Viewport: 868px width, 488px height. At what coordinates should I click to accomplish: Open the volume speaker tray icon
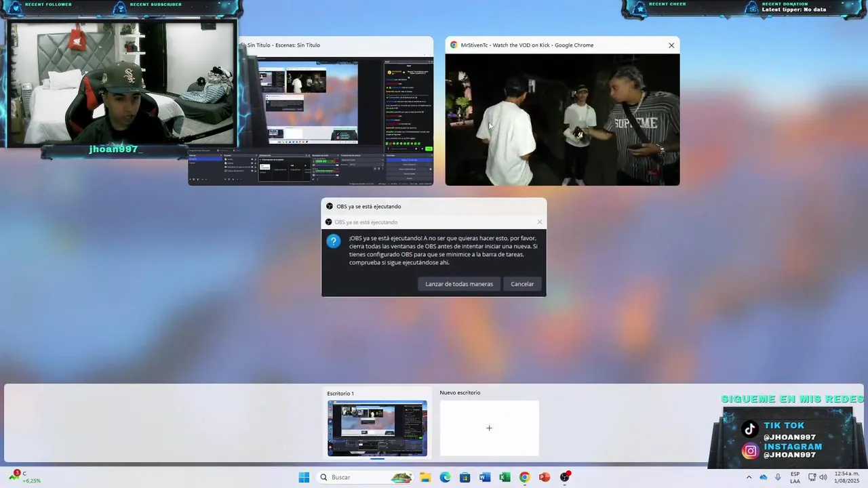click(x=823, y=477)
